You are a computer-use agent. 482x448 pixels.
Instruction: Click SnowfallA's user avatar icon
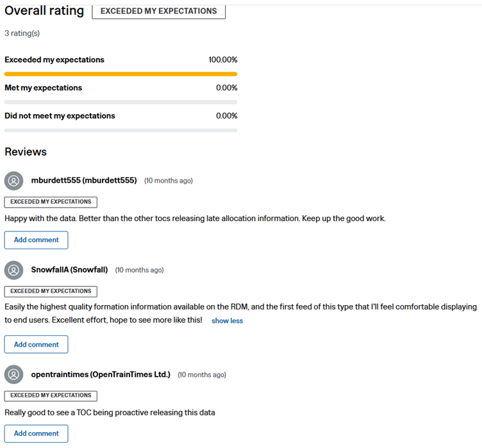pyautogui.click(x=13, y=270)
